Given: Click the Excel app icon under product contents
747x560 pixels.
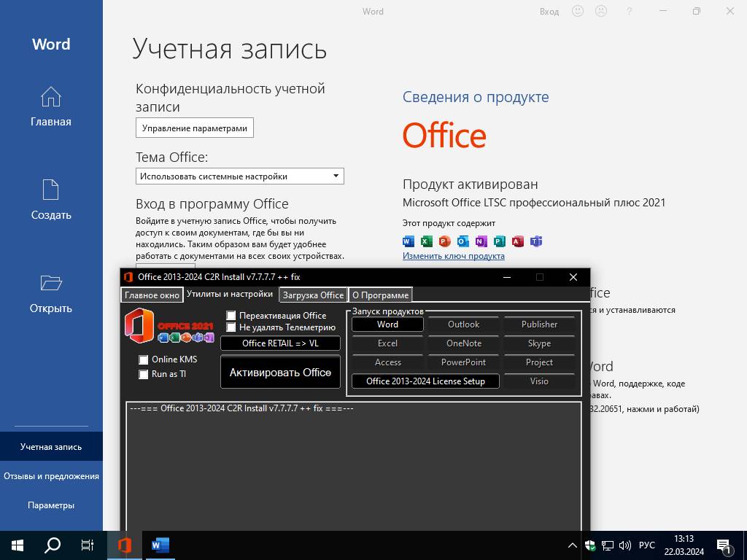Looking at the screenshot, I should (426, 241).
